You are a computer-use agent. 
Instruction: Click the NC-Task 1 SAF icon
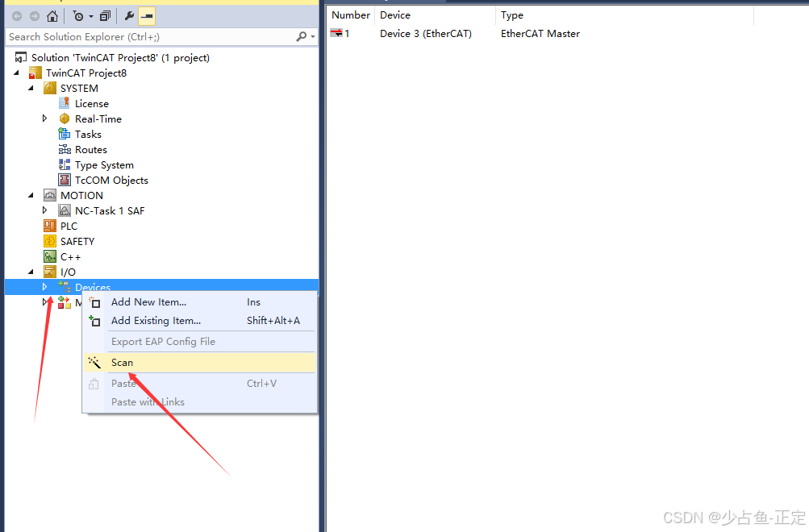tap(65, 211)
